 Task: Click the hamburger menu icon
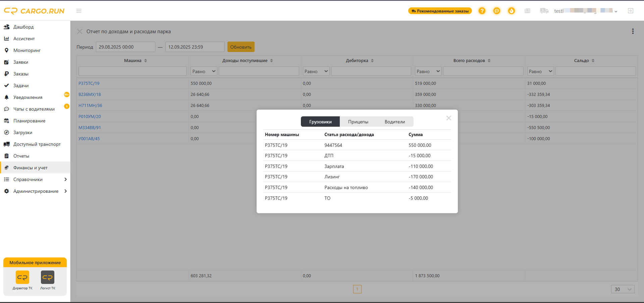(x=79, y=11)
